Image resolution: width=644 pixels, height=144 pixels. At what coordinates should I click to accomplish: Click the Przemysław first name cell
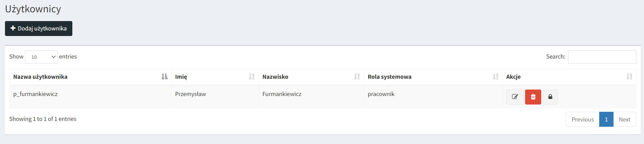(x=190, y=94)
